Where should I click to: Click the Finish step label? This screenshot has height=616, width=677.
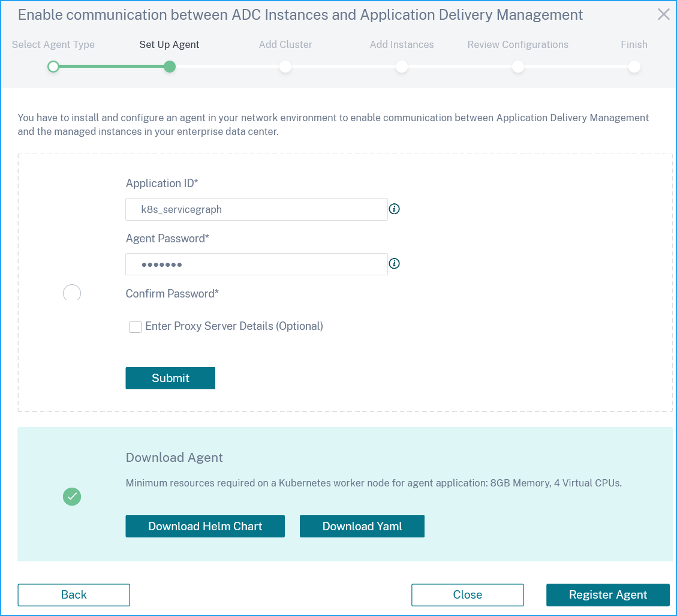pos(634,44)
